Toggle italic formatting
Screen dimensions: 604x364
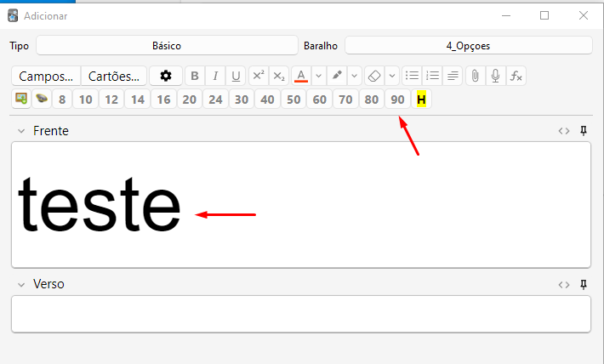pyautogui.click(x=215, y=76)
